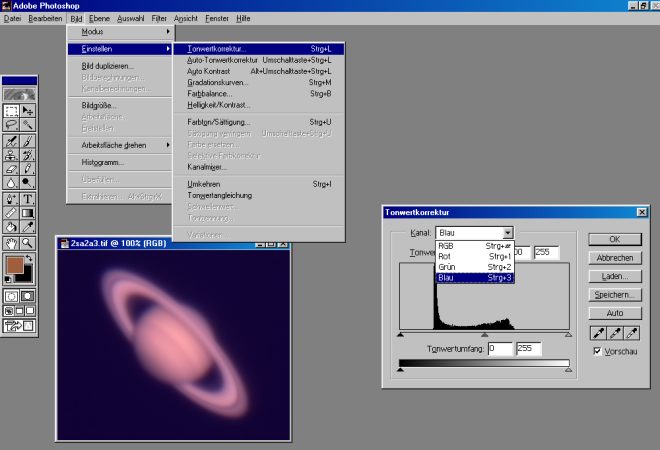Select the Type tool in toolbox
This screenshot has height=450, width=660.
tap(28, 198)
